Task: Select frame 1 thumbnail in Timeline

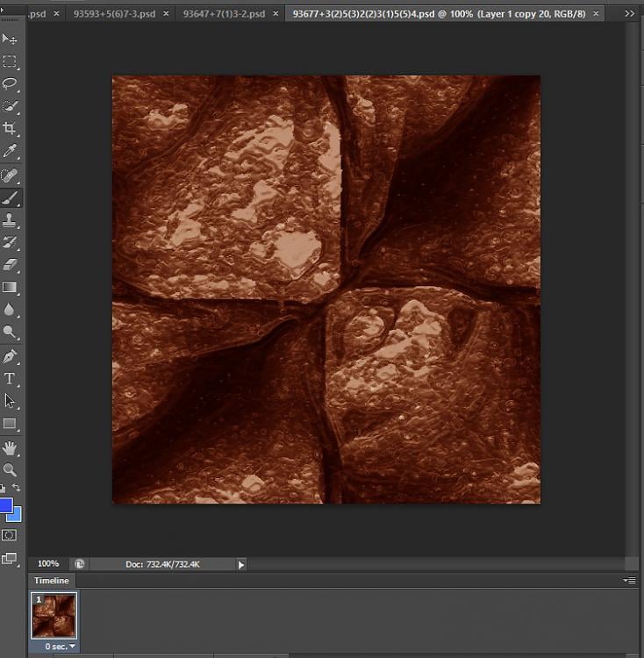Action: pyautogui.click(x=54, y=616)
